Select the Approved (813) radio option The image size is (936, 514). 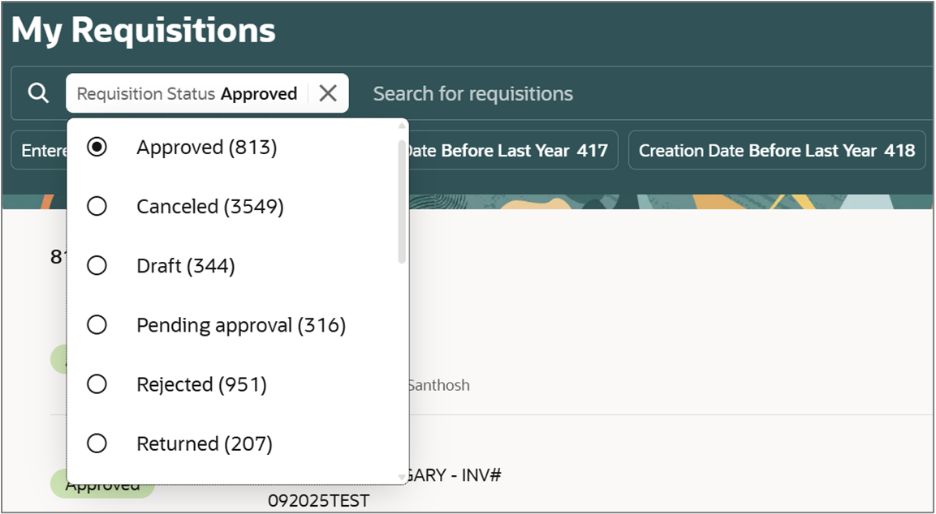pyautogui.click(x=97, y=147)
